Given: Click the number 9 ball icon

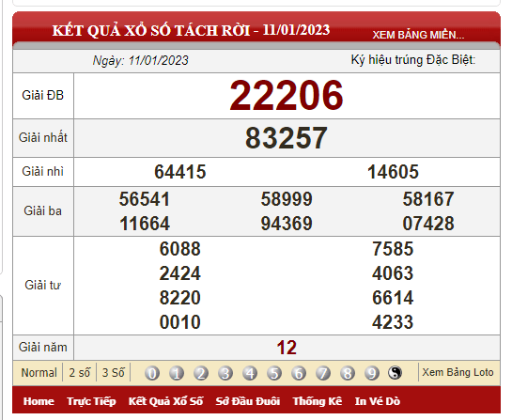Looking at the screenshot, I should [x=372, y=373].
